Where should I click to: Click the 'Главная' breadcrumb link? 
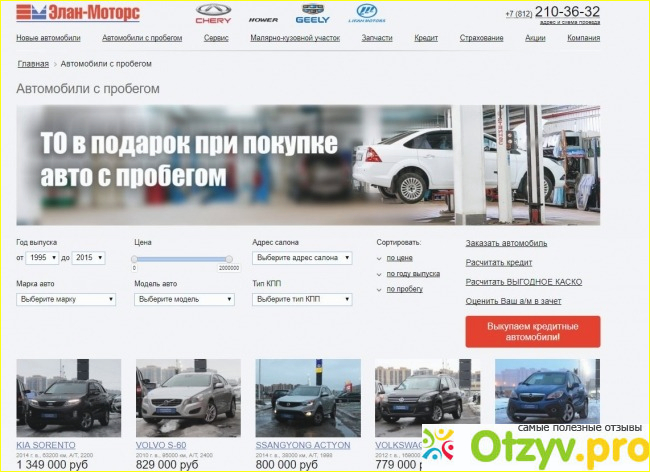point(32,63)
